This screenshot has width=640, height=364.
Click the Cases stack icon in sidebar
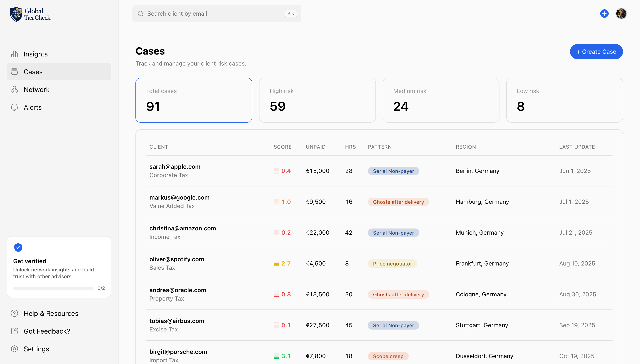coord(15,72)
